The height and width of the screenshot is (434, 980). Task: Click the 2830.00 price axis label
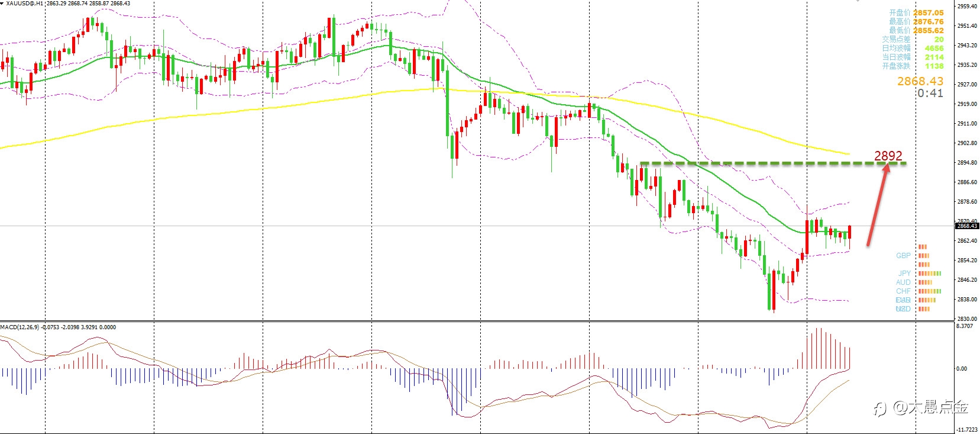pos(966,319)
